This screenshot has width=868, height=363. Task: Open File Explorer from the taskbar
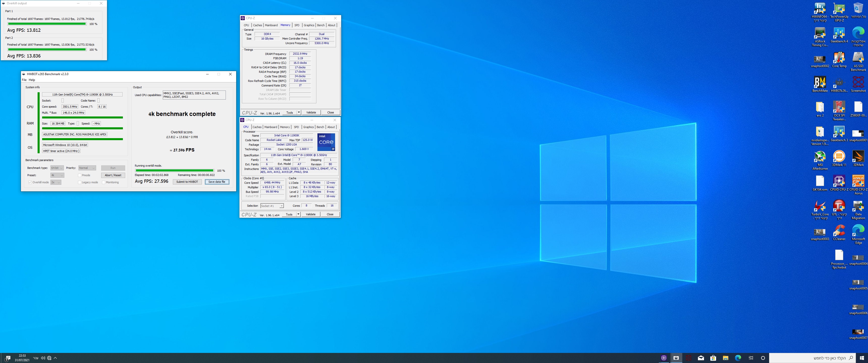tap(725, 358)
